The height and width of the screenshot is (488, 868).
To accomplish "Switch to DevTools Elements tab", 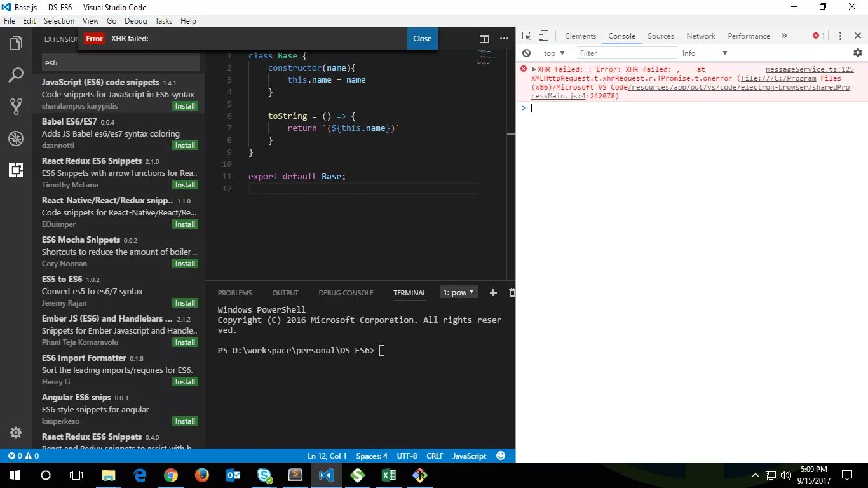I will point(581,36).
